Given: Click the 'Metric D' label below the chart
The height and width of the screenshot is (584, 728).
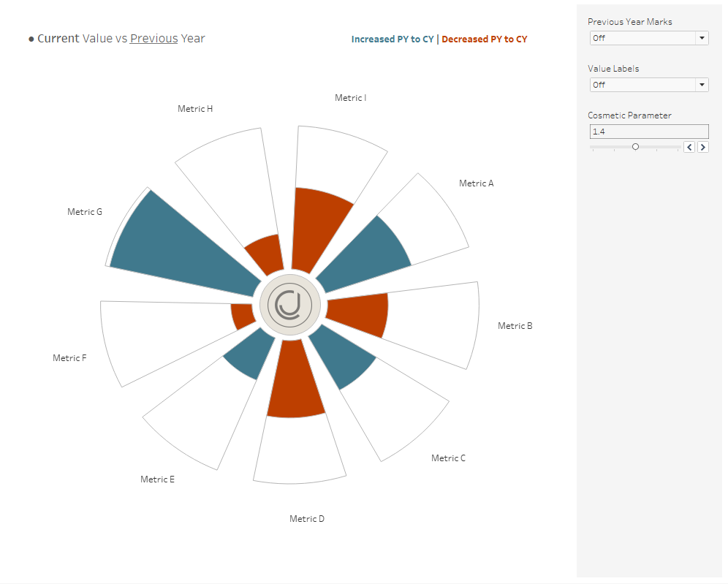Looking at the screenshot, I should (306, 519).
